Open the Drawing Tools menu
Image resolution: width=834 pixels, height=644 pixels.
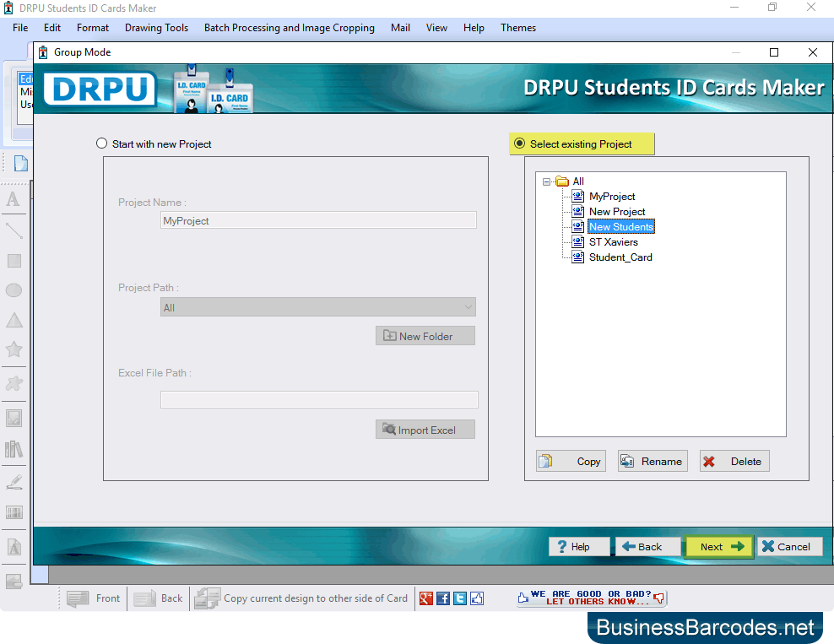point(156,28)
